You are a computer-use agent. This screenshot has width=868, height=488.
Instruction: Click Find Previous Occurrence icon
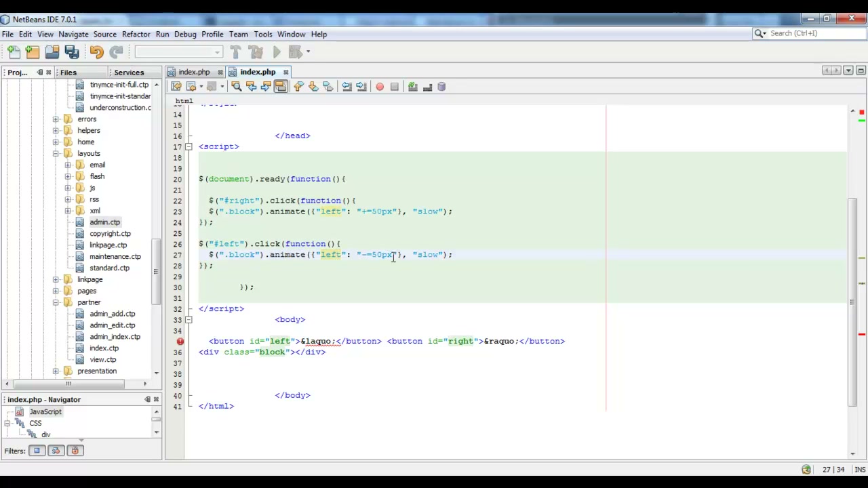(251, 87)
